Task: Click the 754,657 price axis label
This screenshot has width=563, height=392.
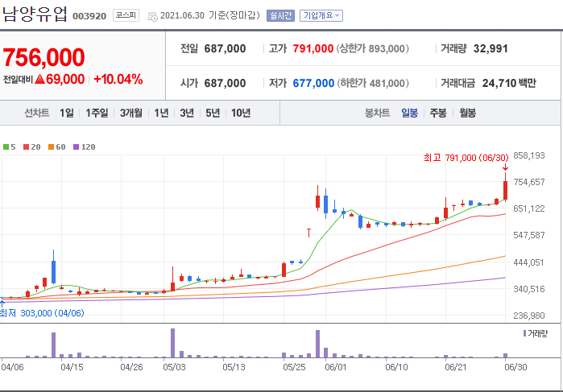Action: (529, 182)
